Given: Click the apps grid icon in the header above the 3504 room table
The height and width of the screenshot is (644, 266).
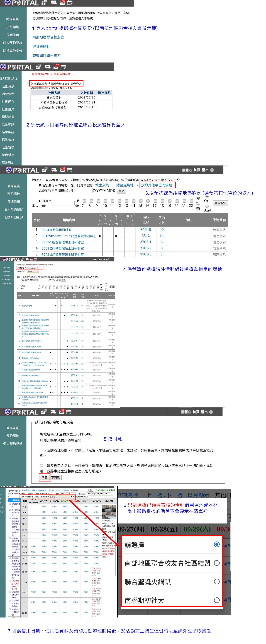Looking at the screenshot, I should (x=45, y=170).
